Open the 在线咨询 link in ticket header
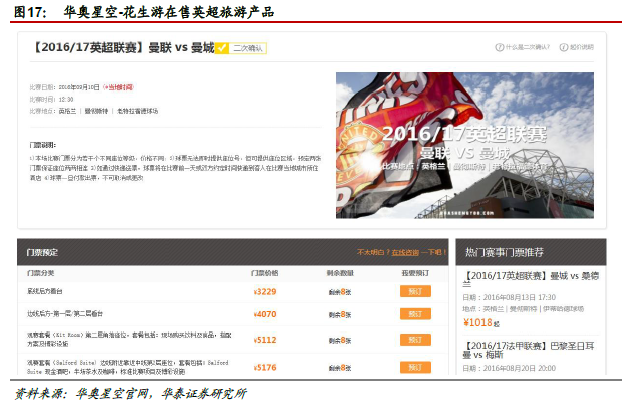The width and height of the screenshot is (630, 408). (x=405, y=252)
